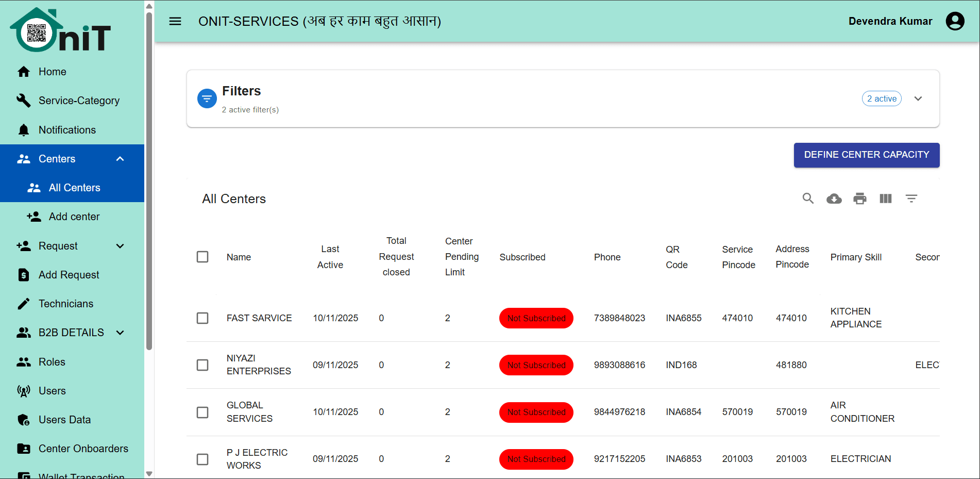Click the All Centers people icon
This screenshot has width=980, height=479.
(x=34, y=188)
